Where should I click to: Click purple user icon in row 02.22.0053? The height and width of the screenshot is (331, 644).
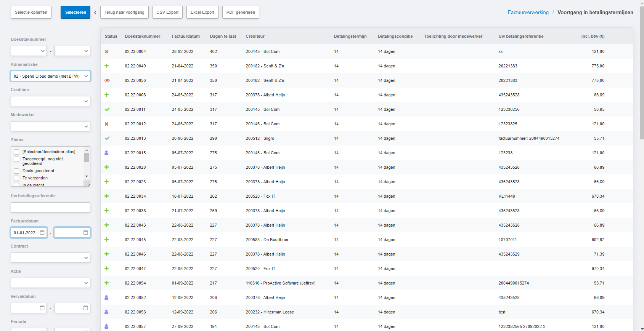(106, 312)
